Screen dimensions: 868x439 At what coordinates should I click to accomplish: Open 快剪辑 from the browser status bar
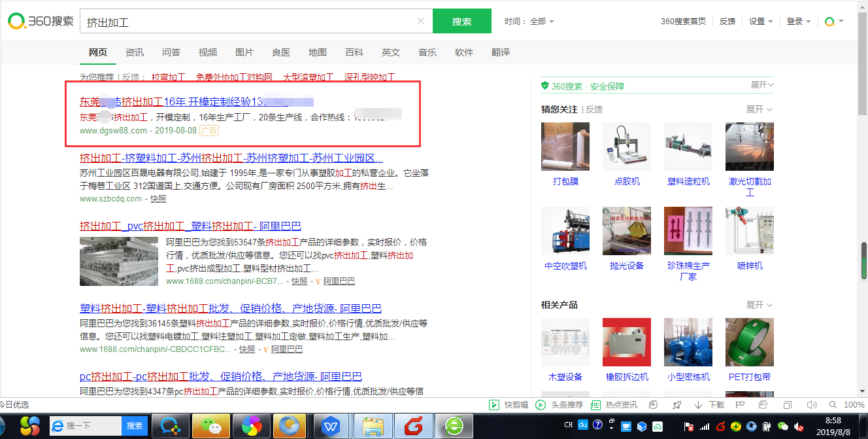509,405
